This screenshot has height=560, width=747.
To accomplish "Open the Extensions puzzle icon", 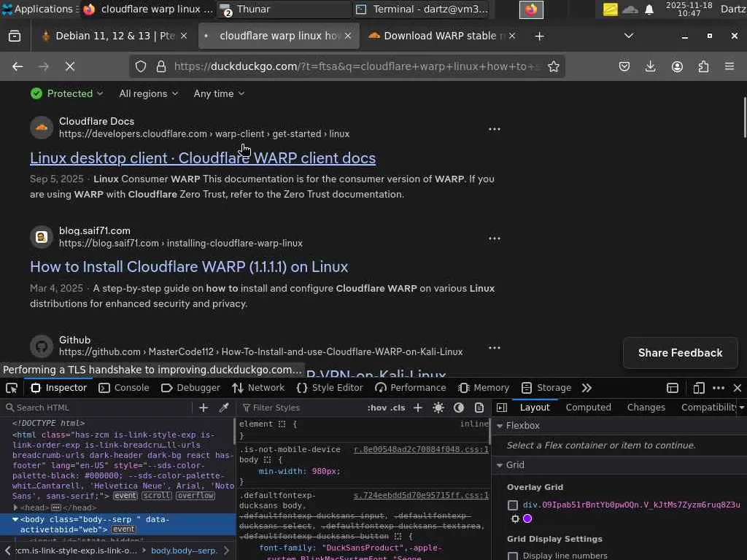I will pyautogui.click(x=703, y=66).
